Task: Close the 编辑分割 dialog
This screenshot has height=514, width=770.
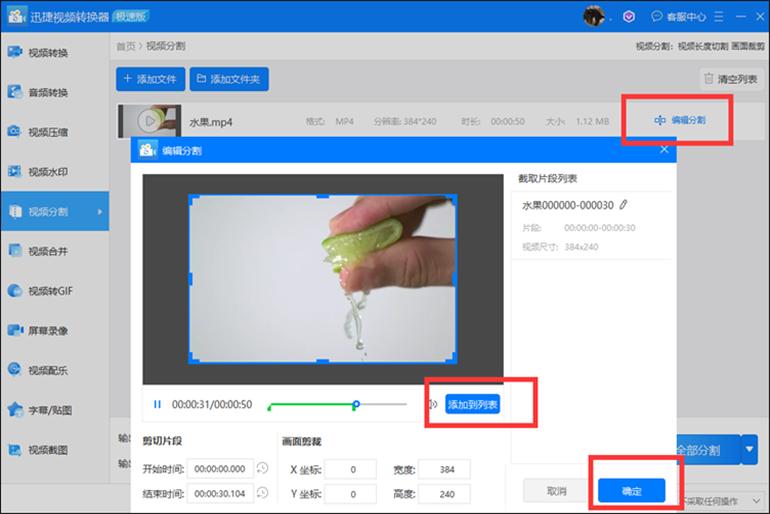Action: [664, 150]
